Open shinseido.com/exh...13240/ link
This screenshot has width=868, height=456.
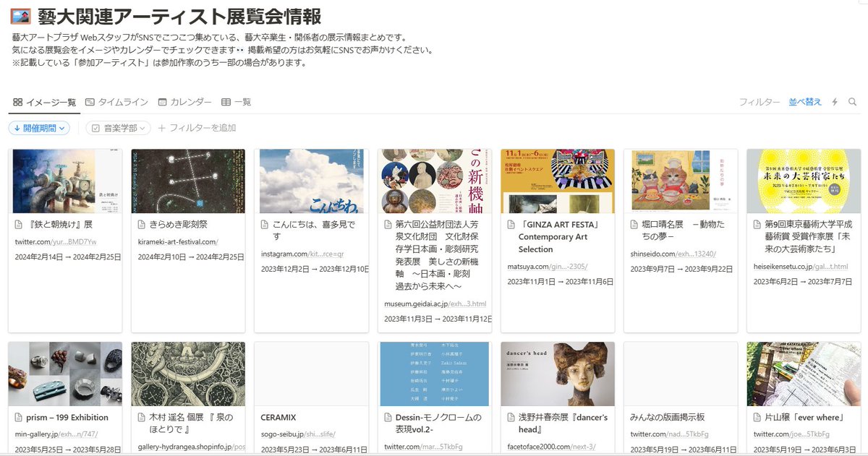click(673, 254)
